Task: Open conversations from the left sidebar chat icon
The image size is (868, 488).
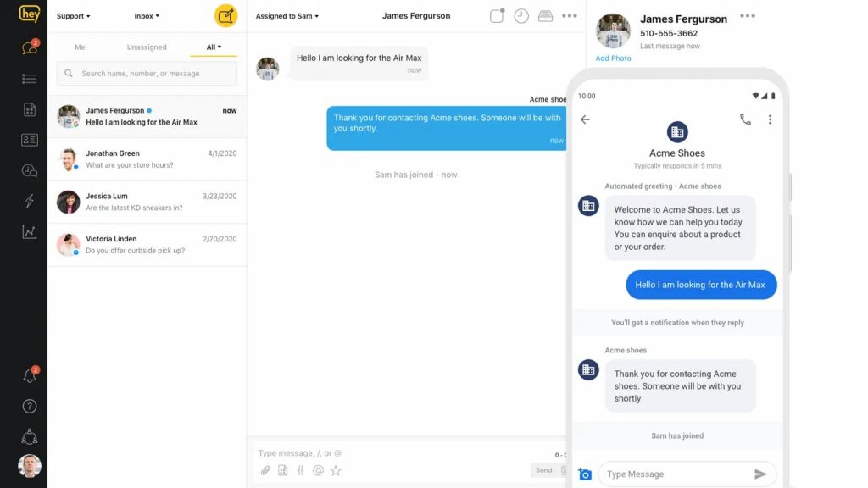Action: pyautogui.click(x=30, y=47)
